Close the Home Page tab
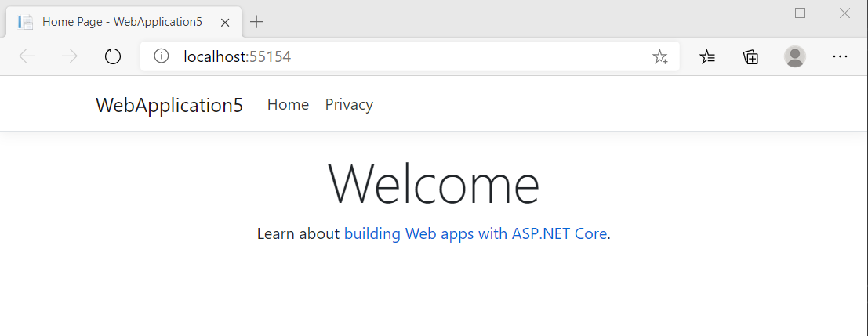 (x=225, y=22)
